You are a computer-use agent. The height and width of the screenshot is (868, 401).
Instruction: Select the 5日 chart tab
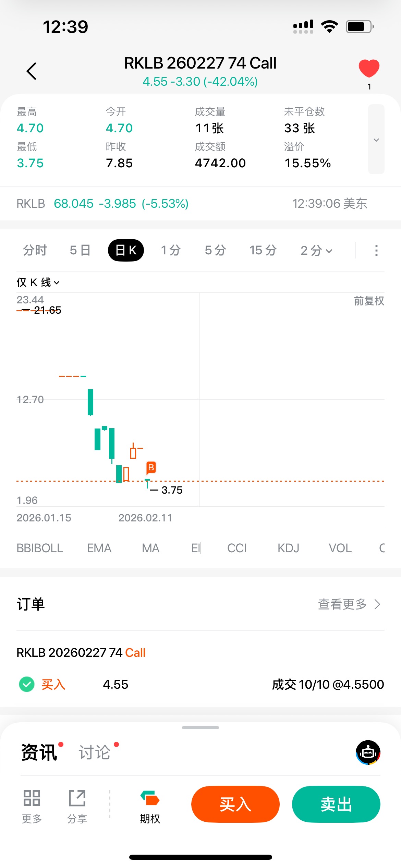(80, 251)
